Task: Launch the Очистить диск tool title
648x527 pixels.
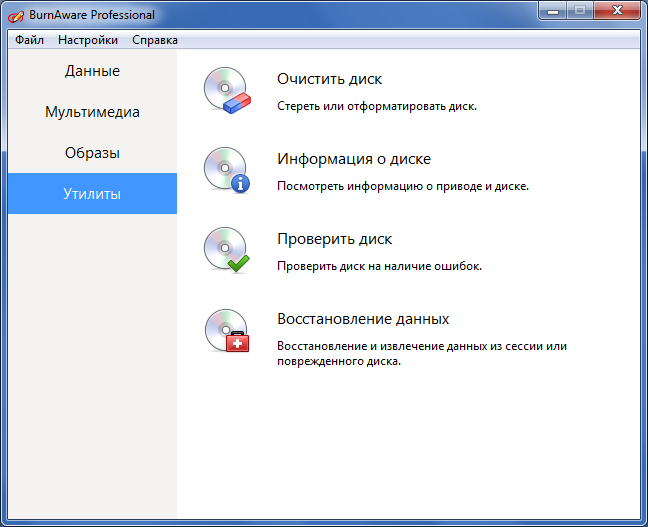Action: point(329,79)
